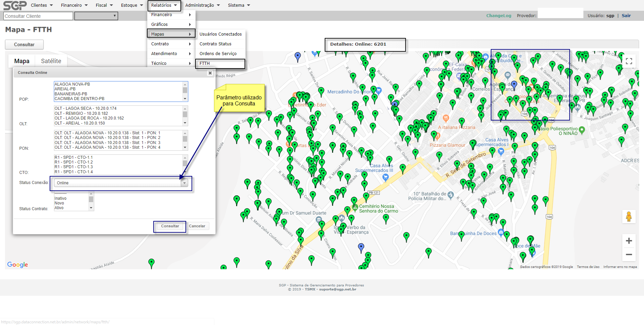Select FTTH from the Mapas submenu
The width and height of the screenshot is (644, 325).
220,63
